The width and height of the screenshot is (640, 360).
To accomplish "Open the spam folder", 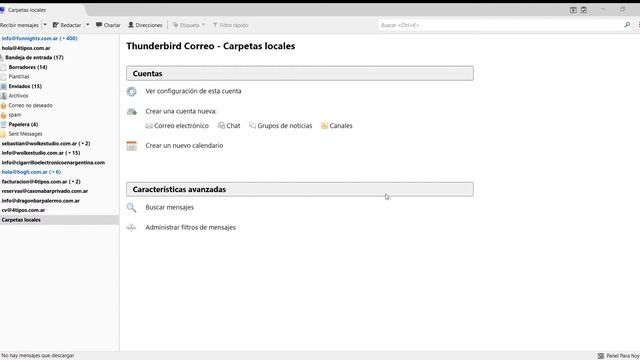I will click(15, 115).
